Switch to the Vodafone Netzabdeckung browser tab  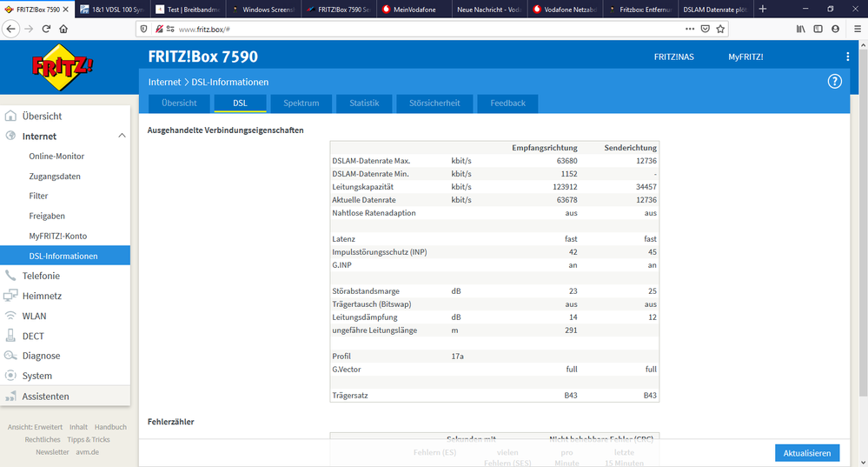coord(565,10)
